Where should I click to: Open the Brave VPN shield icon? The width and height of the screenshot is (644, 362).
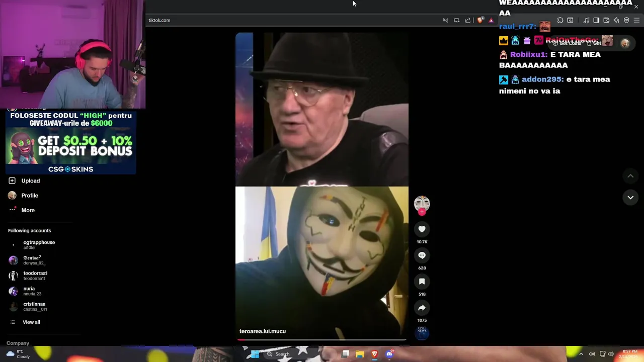click(626, 20)
